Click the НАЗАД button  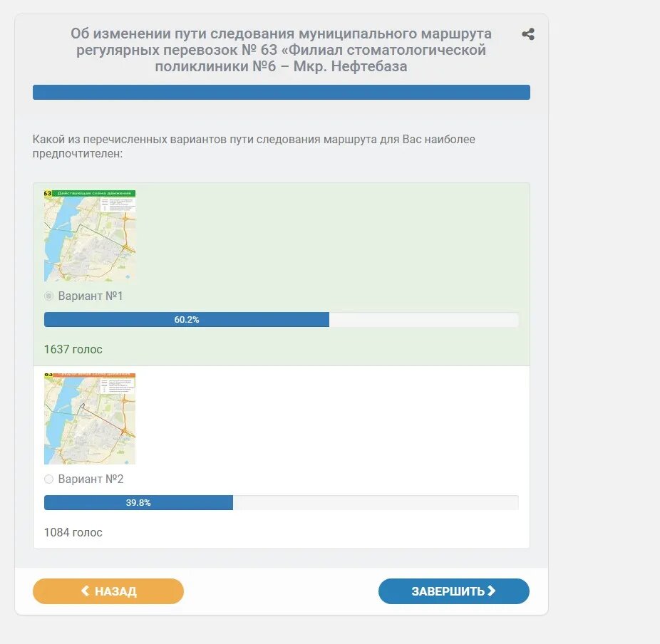click(108, 591)
